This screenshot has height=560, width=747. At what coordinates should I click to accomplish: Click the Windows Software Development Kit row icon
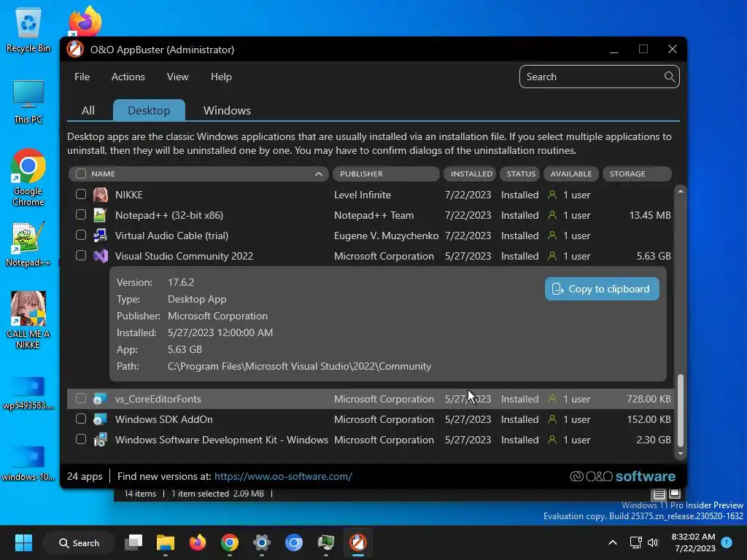[x=100, y=440]
